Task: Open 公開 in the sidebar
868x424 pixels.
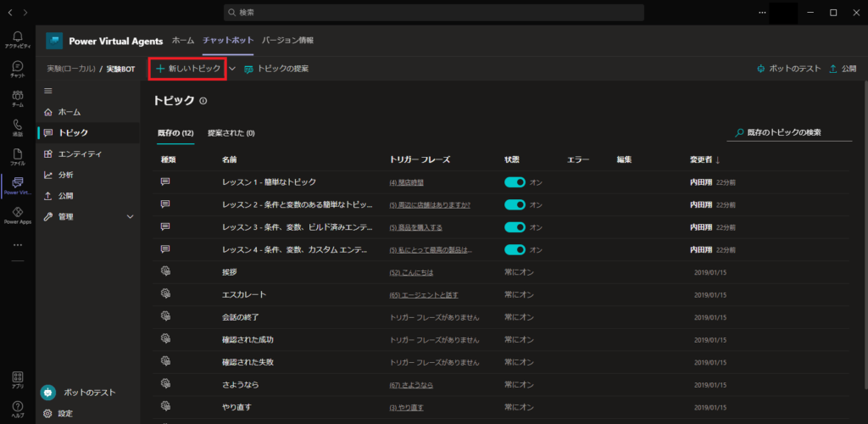Action: (87, 196)
